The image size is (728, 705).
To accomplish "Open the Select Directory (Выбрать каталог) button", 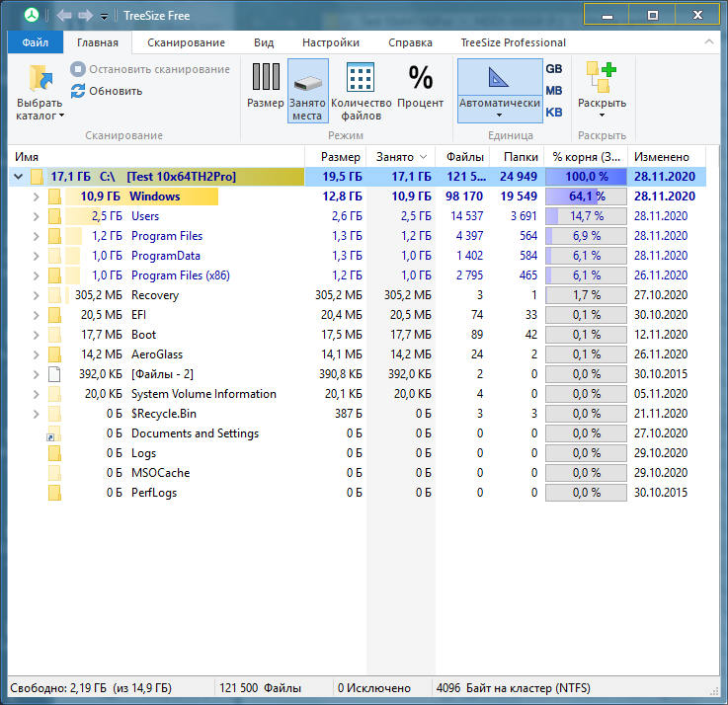I will [x=40, y=93].
